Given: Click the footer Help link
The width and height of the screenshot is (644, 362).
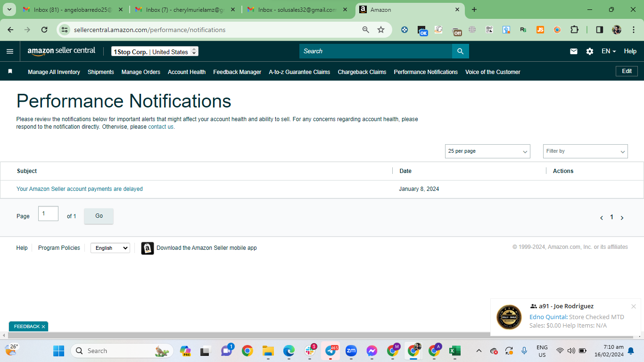Looking at the screenshot, I should pos(22,248).
